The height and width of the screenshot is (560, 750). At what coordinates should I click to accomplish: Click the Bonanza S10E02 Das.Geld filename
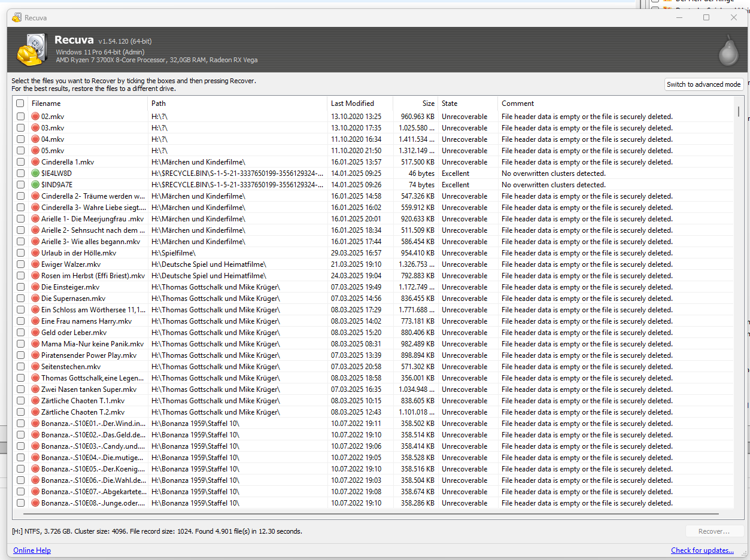click(x=93, y=435)
